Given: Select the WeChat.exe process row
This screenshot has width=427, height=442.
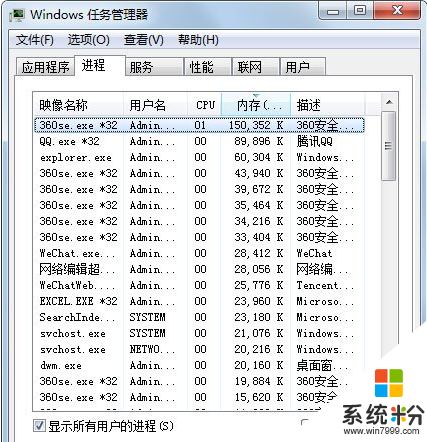Looking at the screenshot, I should coord(199,253).
